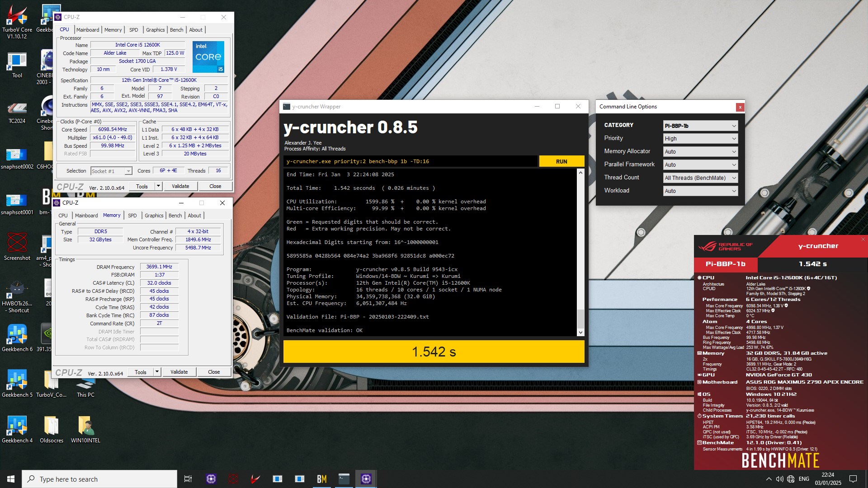Image resolution: width=868 pixels, height=488 pixels.
Task: Click the Core Speed value 6098.54 MHz
Action: 113,130
